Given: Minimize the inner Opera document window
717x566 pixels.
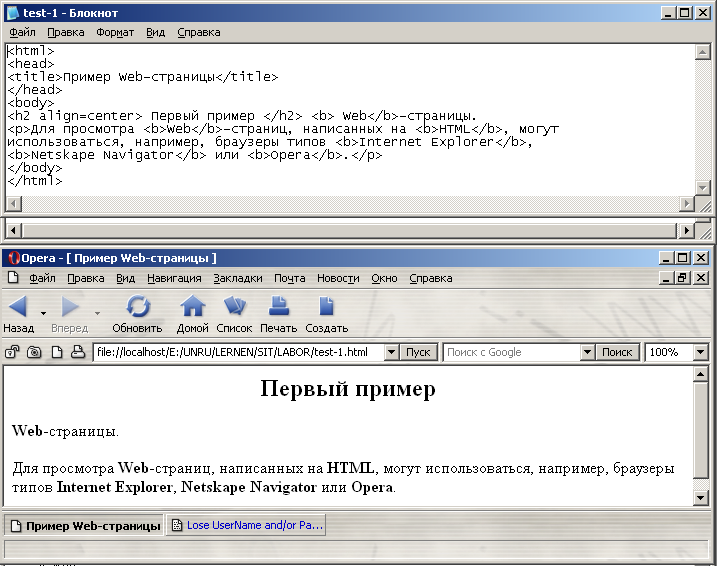Looking at the screenshot, I should tap(667, 278).
